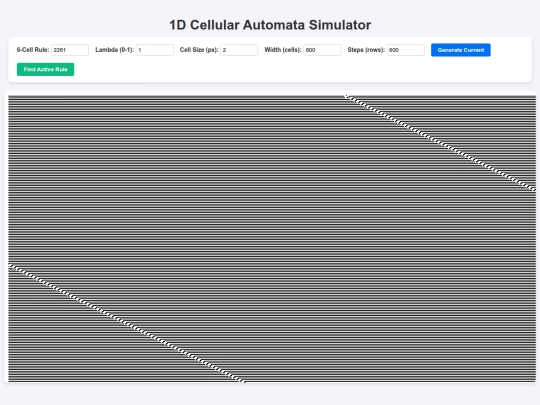Click the cellular automata canvas output

coord(272,239)
